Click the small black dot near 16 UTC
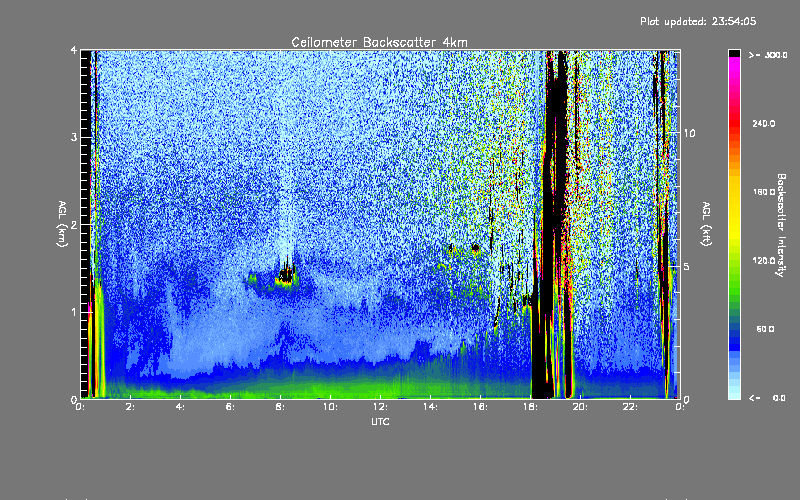800x500 pixels. tap(476, 248)
